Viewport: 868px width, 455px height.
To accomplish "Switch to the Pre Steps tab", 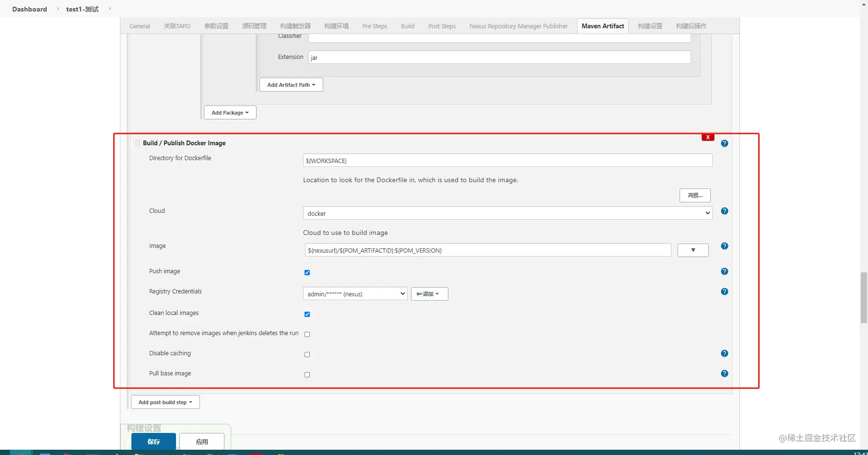I will click(375, 26).
